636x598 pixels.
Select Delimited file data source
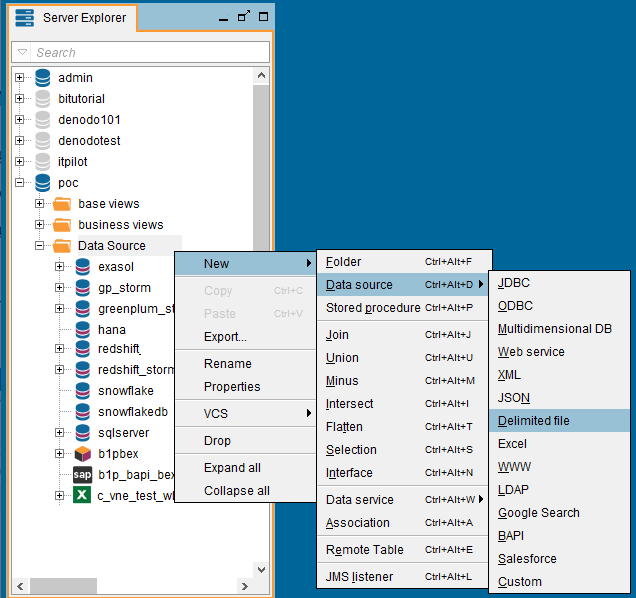[559, 421]
